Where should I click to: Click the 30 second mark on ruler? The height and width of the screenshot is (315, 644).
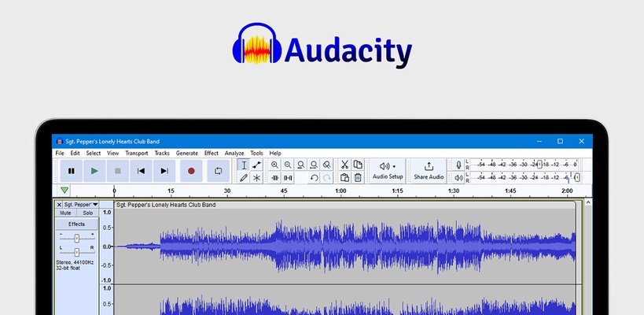point(227,191)
